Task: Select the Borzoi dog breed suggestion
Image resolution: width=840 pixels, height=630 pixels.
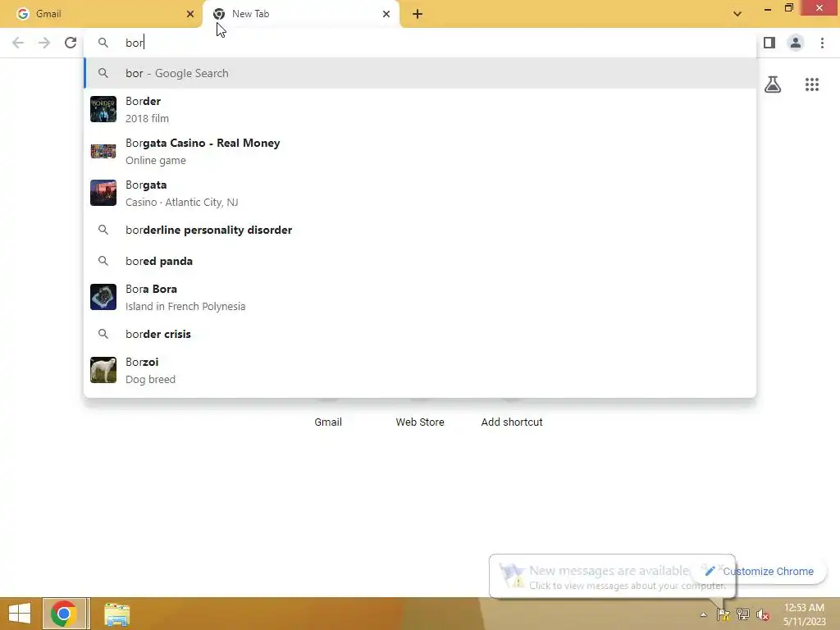Action: (x=421, y=370)
